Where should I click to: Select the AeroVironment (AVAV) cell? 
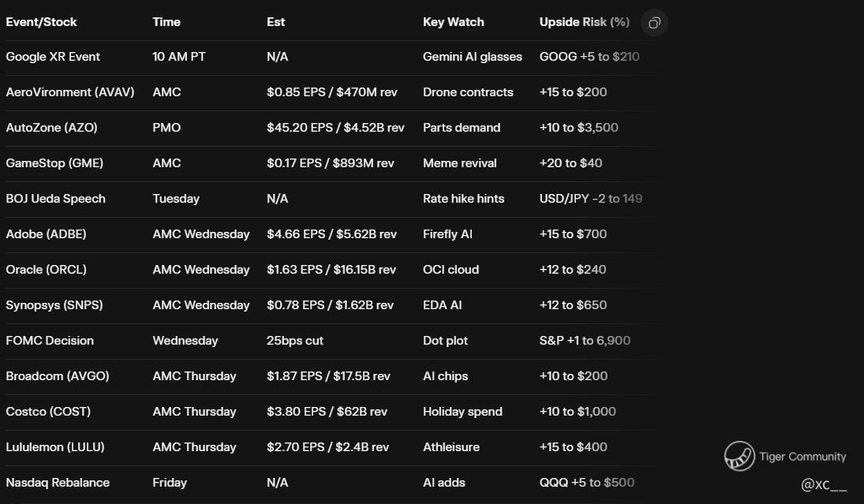[x=70, y=92]
